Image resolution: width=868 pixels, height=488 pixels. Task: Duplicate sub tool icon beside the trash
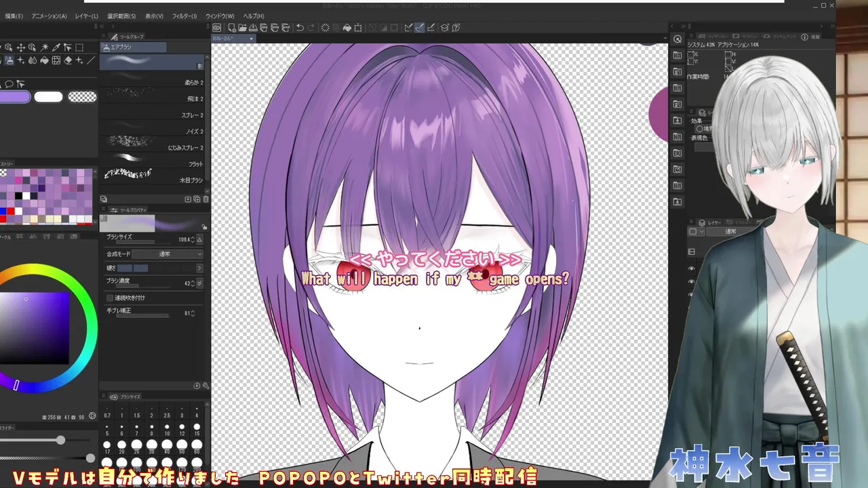(197, 199)
